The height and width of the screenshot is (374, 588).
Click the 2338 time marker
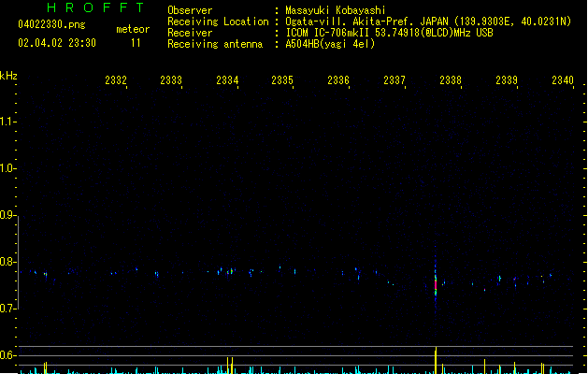pyautogui.click(x=451, y=80)
